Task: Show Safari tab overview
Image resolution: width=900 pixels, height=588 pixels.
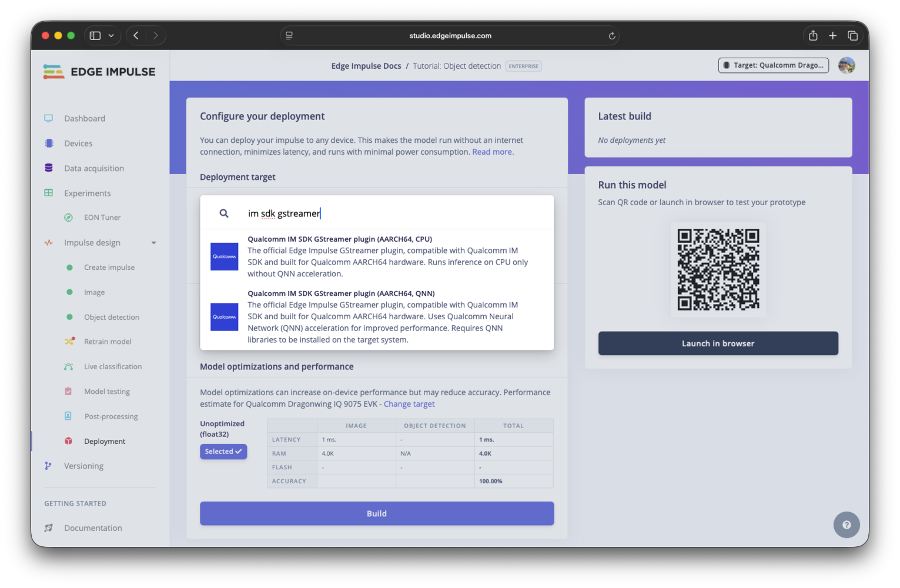Action: click(x=852, y=36)
